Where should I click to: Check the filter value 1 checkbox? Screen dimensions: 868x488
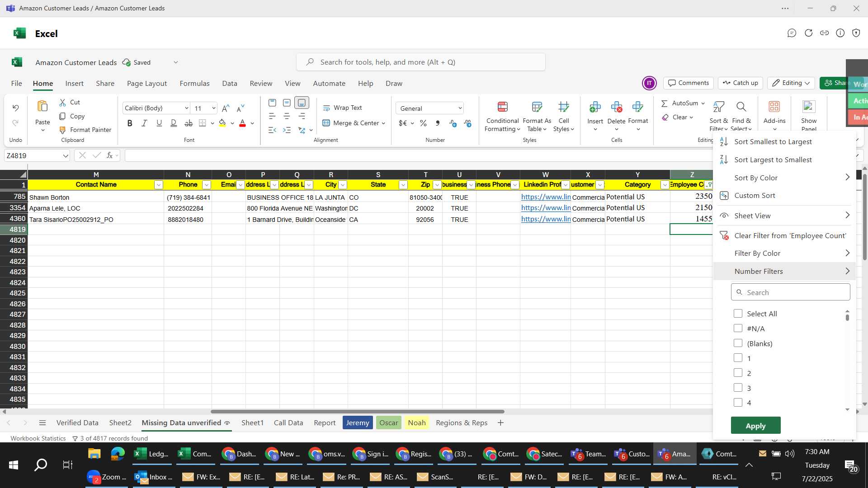tap(738, 358)
